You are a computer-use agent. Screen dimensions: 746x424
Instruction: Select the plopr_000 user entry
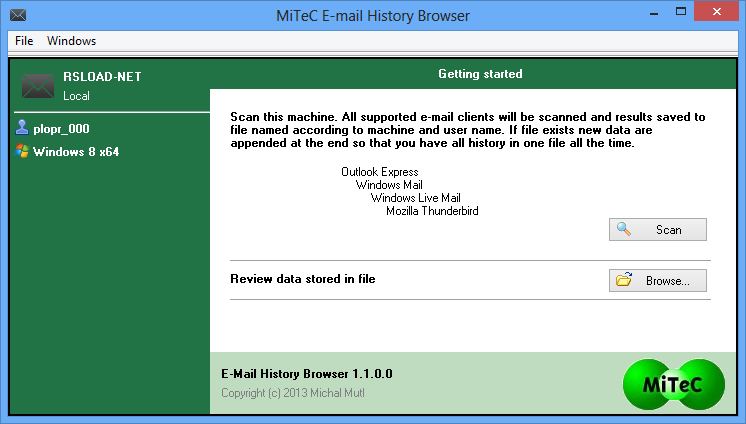pyautogui.click(x=61, y=128)
